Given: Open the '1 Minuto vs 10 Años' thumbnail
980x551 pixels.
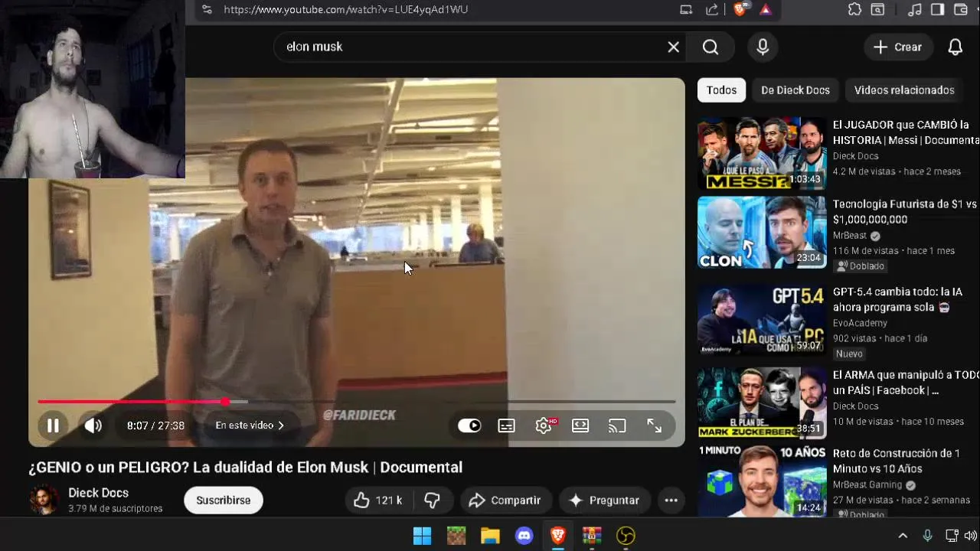Looking at the screenshot, I should point(762,481).
